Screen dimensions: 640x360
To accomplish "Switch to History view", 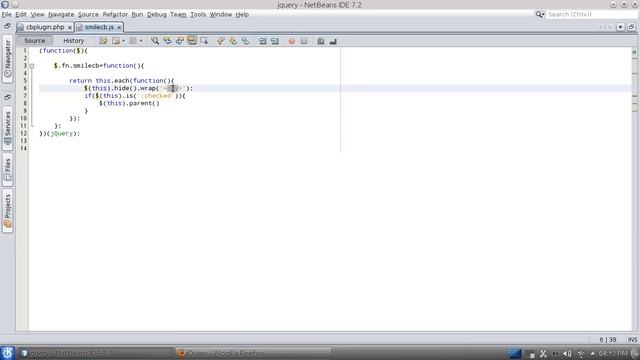I will (x=73, y=41).
